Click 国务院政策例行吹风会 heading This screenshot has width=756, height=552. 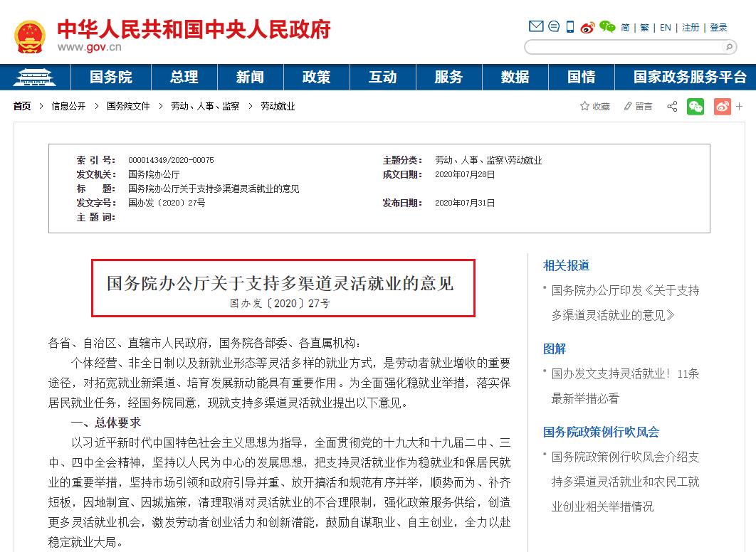point(601,432)
